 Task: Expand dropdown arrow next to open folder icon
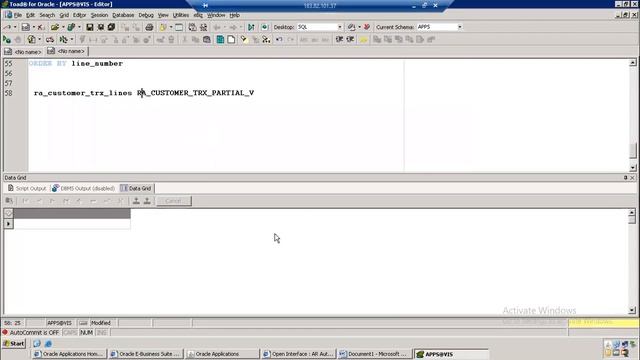pyautogui.click(x=63, y=27)
